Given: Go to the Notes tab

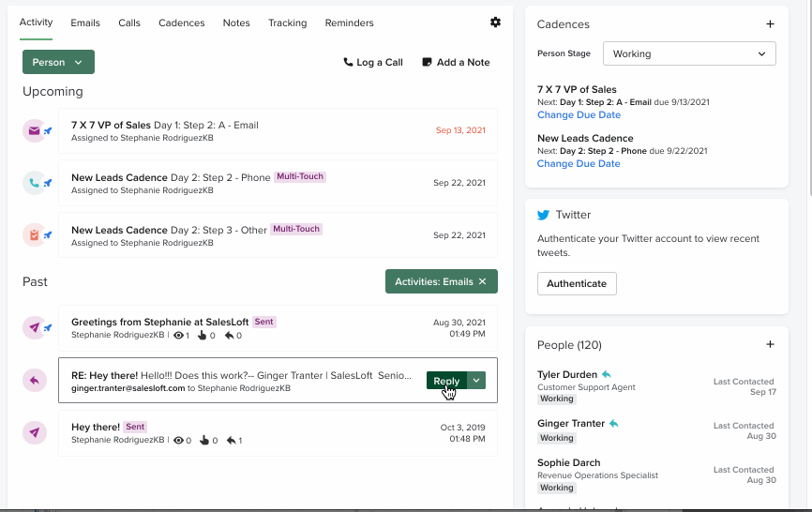Looking at the screenshot, I should (x=236, y=23).
